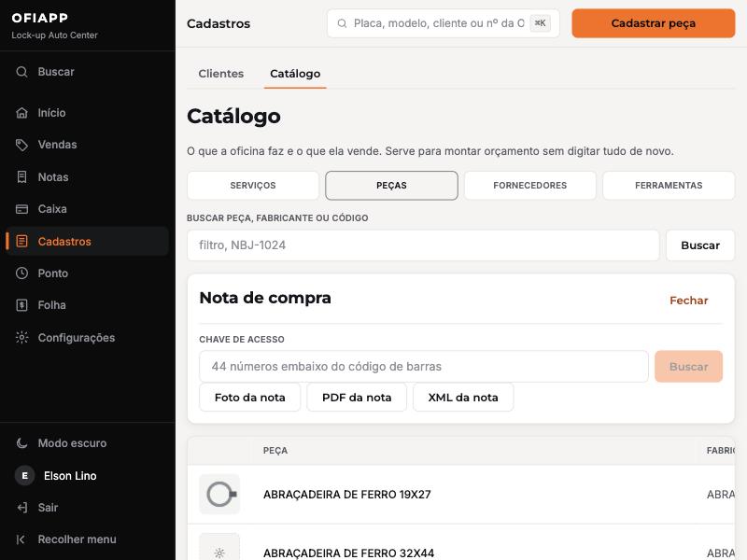The height and width of the screenshot is (560, 747).
Task: Click the PDF da nota button
Action: (x=357, y=398)
